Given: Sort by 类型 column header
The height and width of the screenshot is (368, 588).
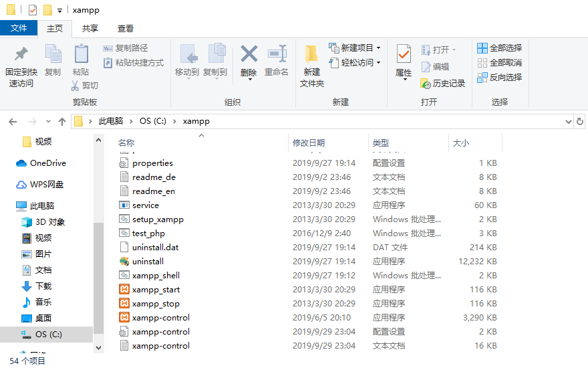Looking at the screenshot, I should pos(381,143).
